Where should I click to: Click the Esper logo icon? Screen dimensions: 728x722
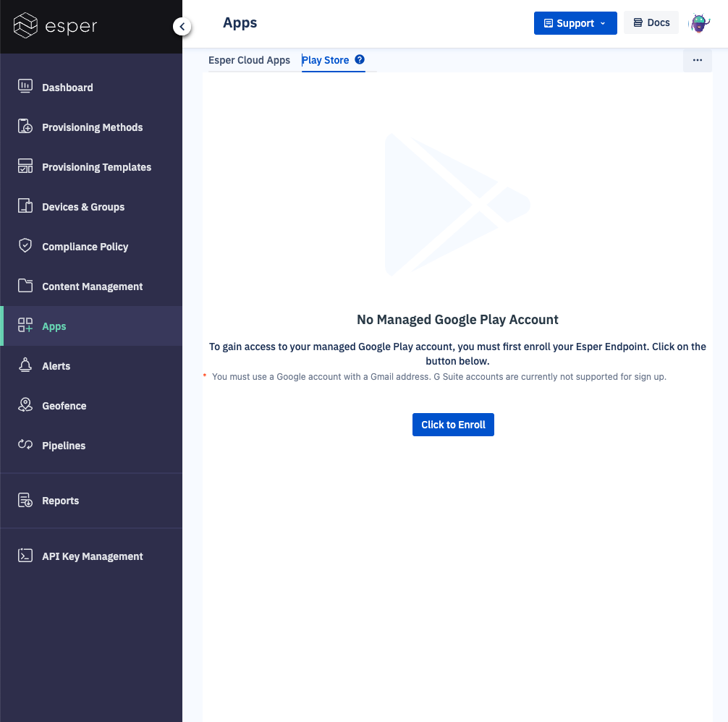[25, 25]
